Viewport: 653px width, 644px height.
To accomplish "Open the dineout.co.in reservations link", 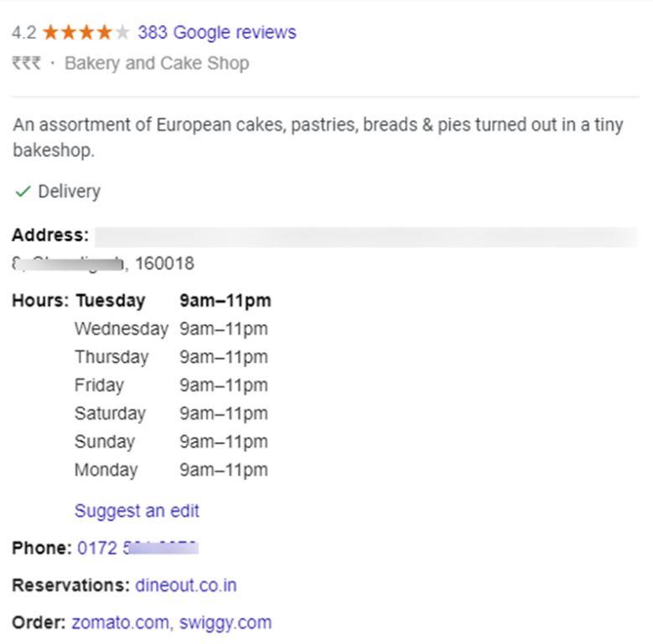I will tap(185, 585).
